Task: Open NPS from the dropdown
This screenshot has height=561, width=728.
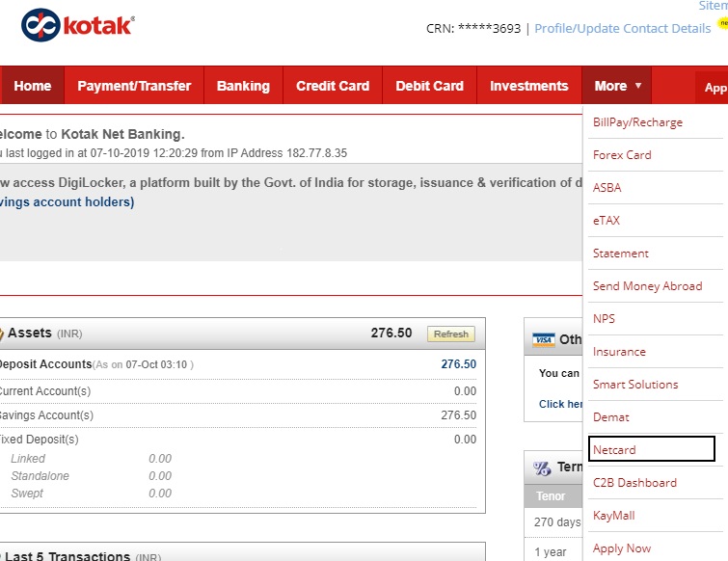Action: [604, 319]
